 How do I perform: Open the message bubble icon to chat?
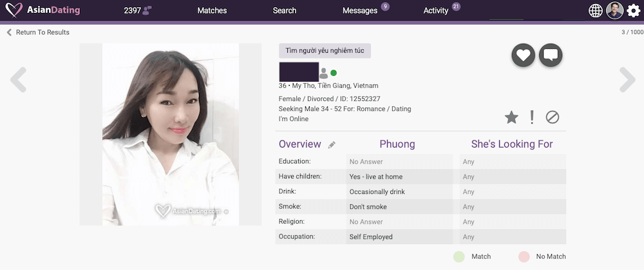(x=551, y=55)
